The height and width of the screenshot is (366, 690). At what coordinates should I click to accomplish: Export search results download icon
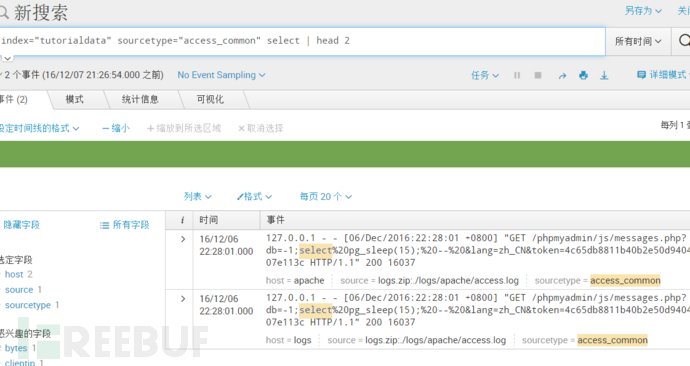point(604,75)
